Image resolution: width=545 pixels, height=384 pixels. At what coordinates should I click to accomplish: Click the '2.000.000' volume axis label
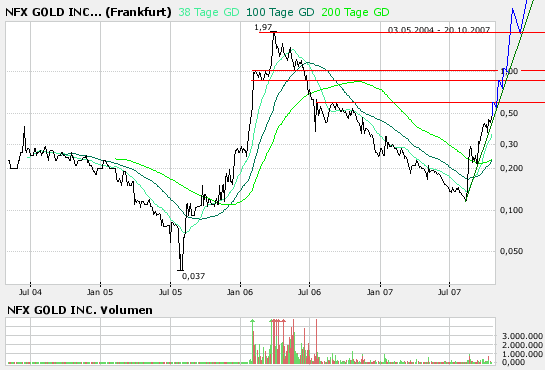coord(522,345)
